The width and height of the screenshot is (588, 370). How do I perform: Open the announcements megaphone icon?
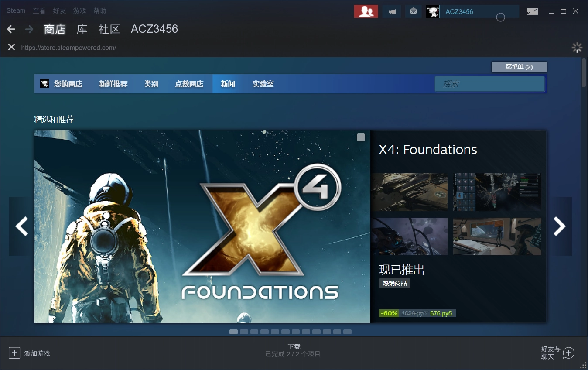pos(392,12)
